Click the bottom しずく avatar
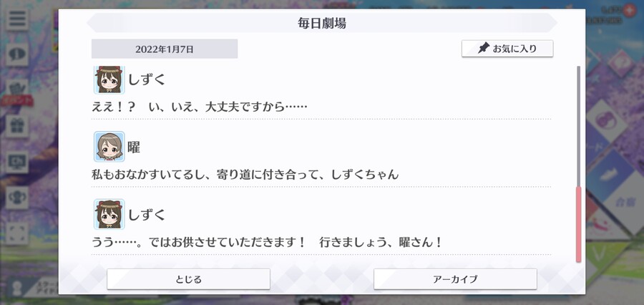Image resolution: width=644 pixels, height=305 pixels. [x=109, y=214]
